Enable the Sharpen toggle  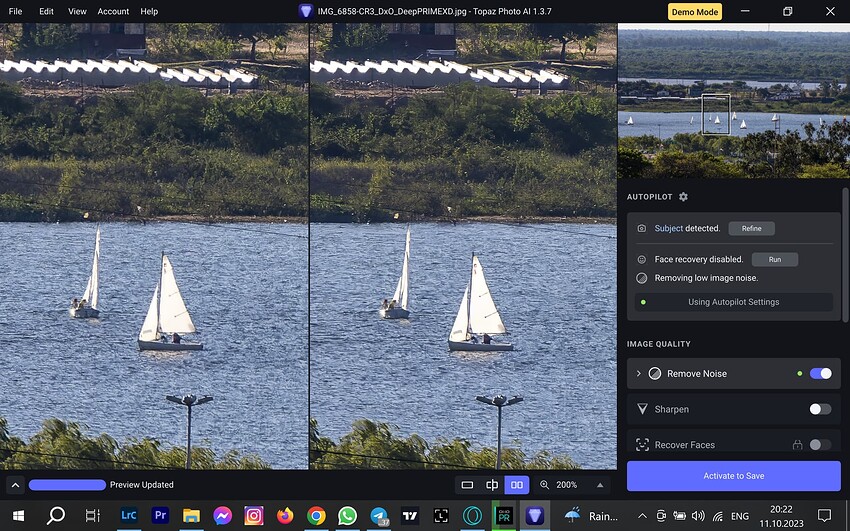point(820,409)
